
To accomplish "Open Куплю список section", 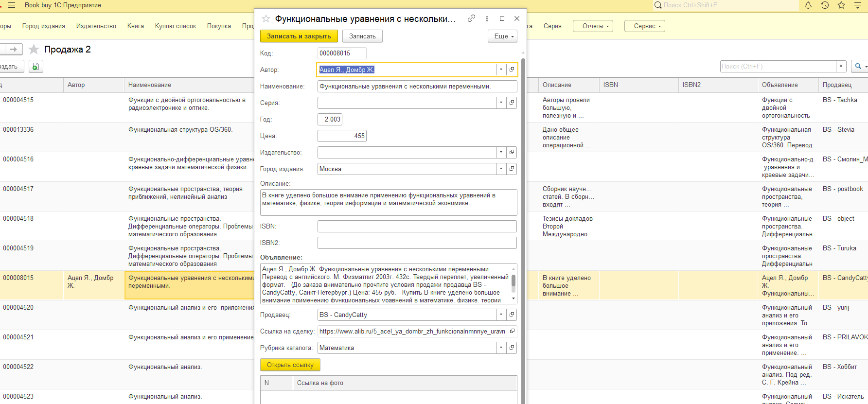I will pyautogui.click(x=176, y=26).
